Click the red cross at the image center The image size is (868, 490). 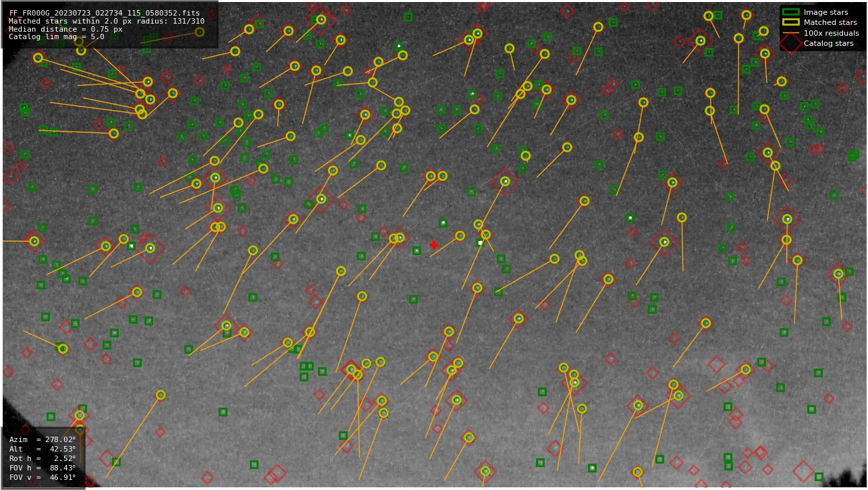point(434,245)
